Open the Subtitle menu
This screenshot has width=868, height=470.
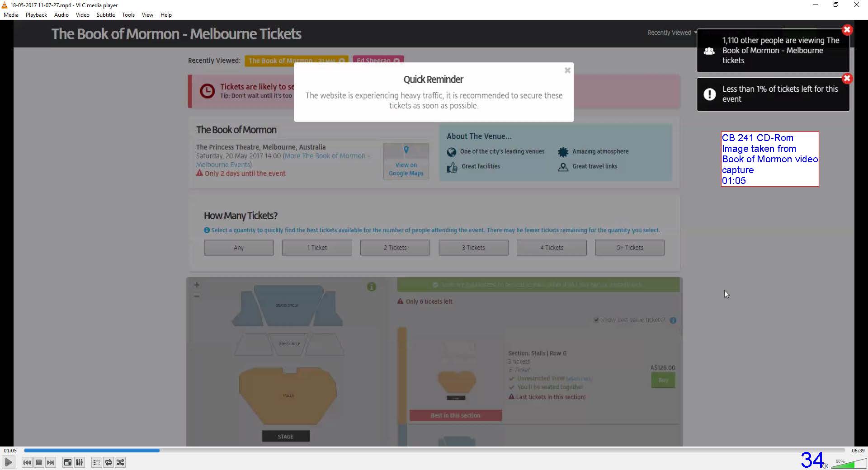pos(105,15)
